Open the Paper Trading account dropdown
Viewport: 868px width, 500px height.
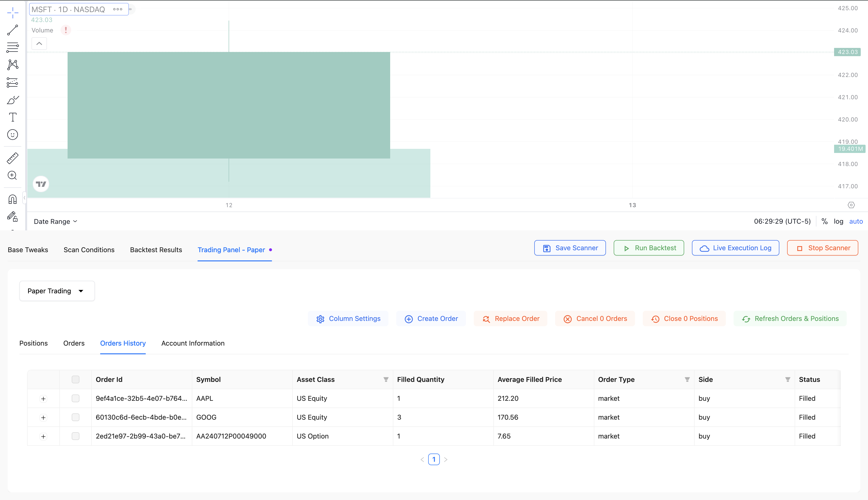coord(57,291)
